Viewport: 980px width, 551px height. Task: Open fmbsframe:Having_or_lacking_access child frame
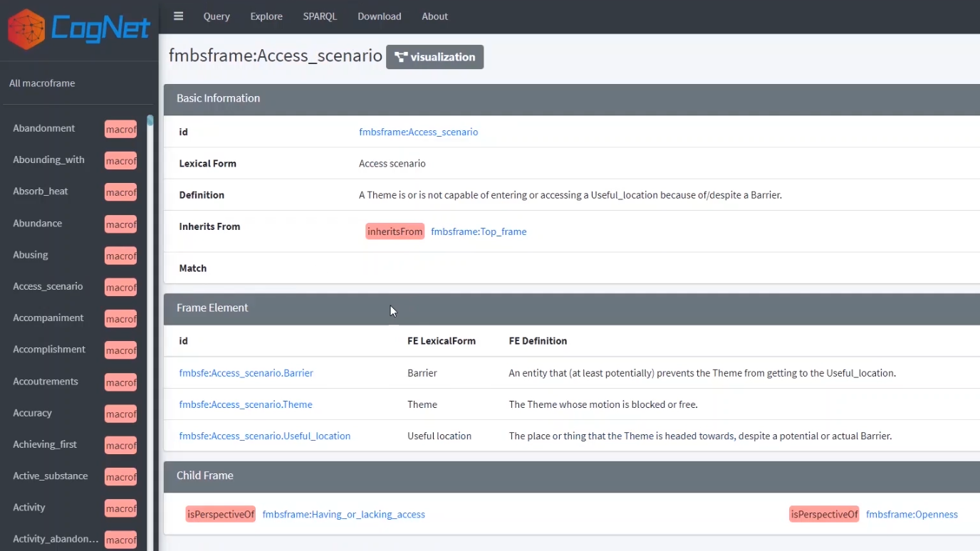click(x=343, y=514)
